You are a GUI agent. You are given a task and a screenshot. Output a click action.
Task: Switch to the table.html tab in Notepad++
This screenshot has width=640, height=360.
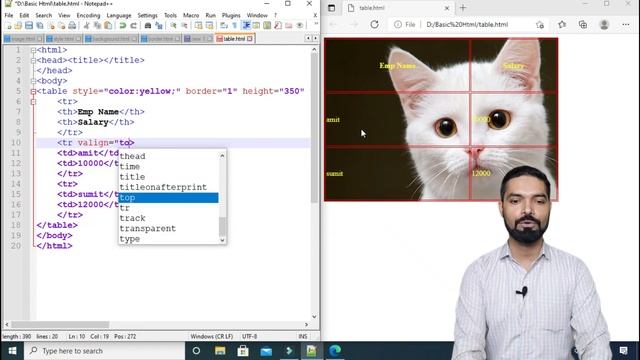(x=234, y=39)
